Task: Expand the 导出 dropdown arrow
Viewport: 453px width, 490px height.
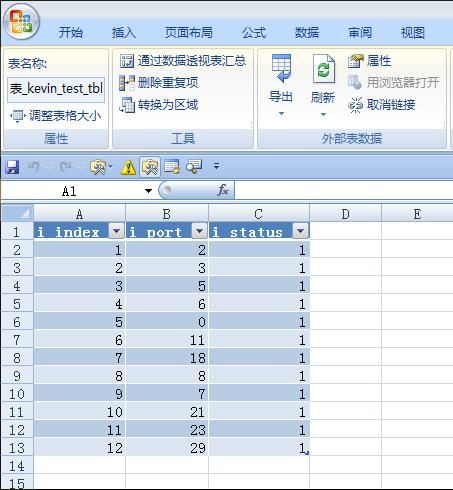Action: (x=281, y=114)
